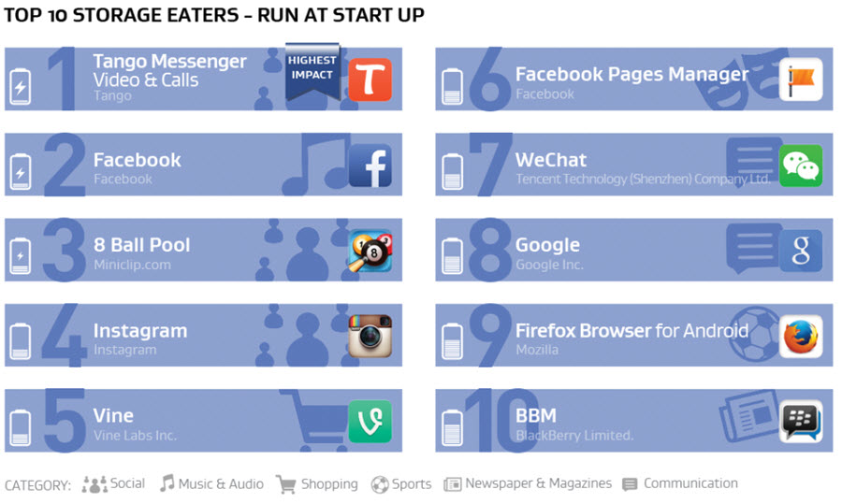Click the Shopping cart category legend
This screenshot has width=842, height=504.
tap(317, 484)
